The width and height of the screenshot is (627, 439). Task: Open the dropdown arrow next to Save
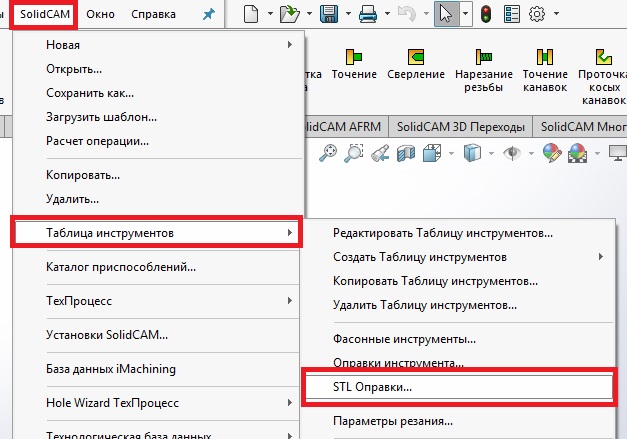tap(348, 14)
